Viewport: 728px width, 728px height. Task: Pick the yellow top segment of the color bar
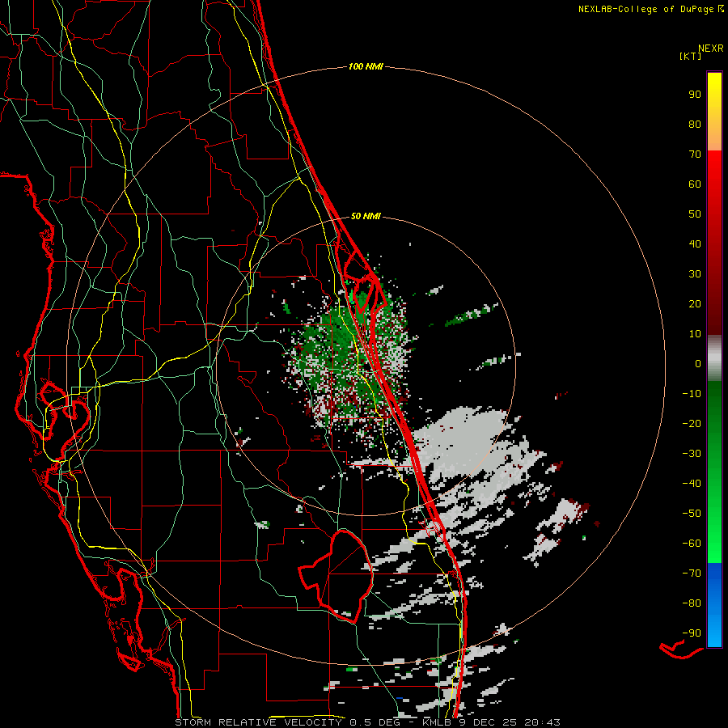[714, 112]
